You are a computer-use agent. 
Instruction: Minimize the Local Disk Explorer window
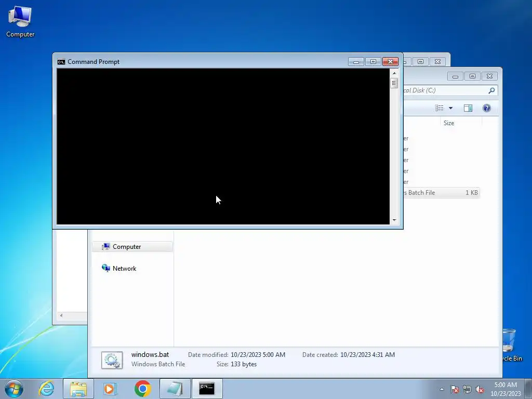click(455, 76)
